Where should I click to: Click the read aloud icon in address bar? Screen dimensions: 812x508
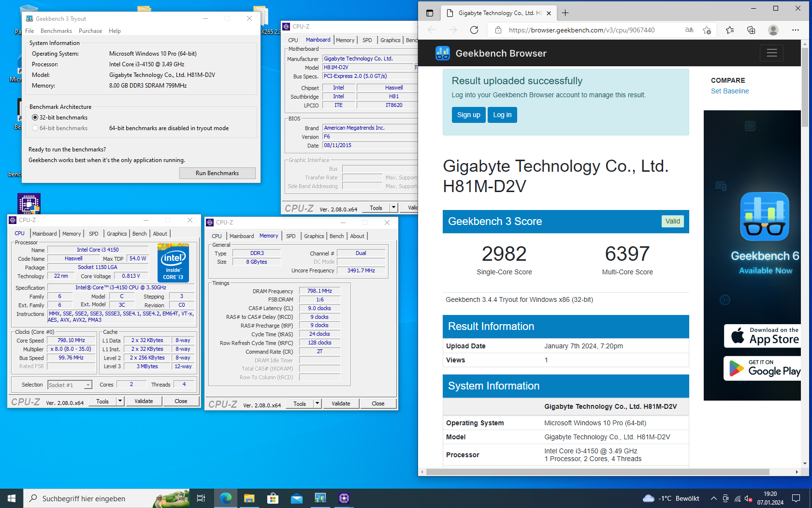coord(689,30)
